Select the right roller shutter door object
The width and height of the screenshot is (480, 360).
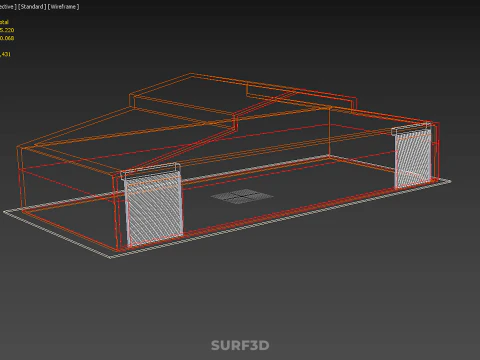(x=413, y=158)
